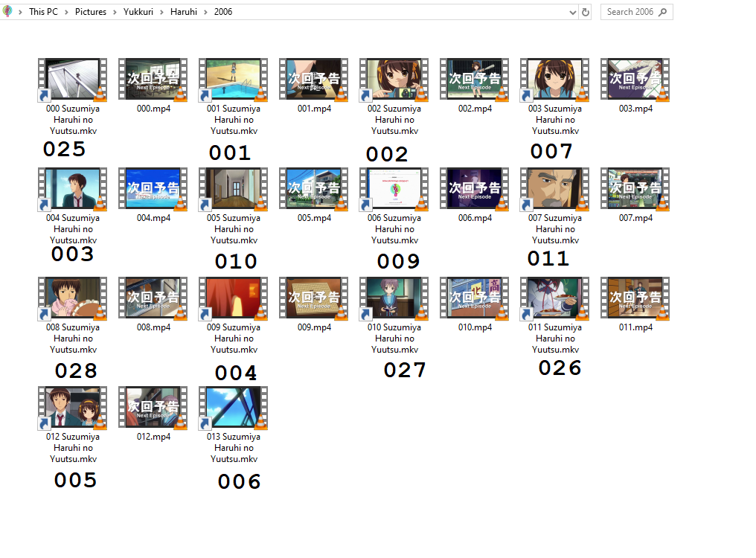756x558 pixels.
Task: Select the 001.mp4 video icon
Action: tap(314, 80)
